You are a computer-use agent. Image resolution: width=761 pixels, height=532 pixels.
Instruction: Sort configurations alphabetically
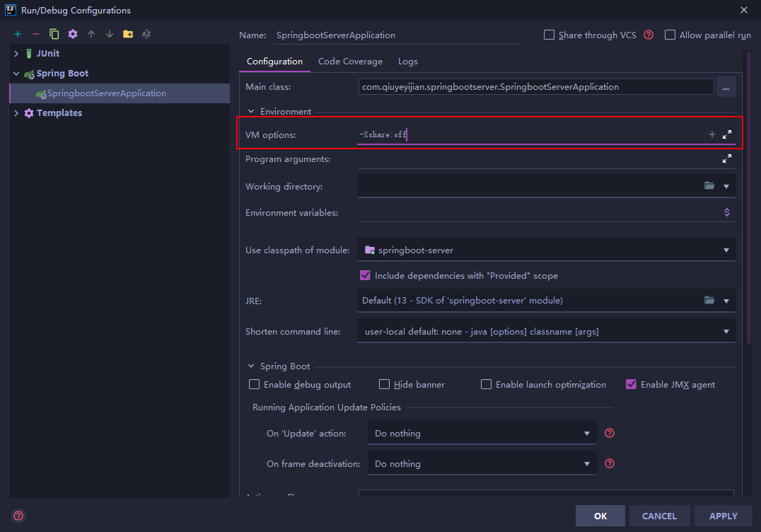point(146,34)
